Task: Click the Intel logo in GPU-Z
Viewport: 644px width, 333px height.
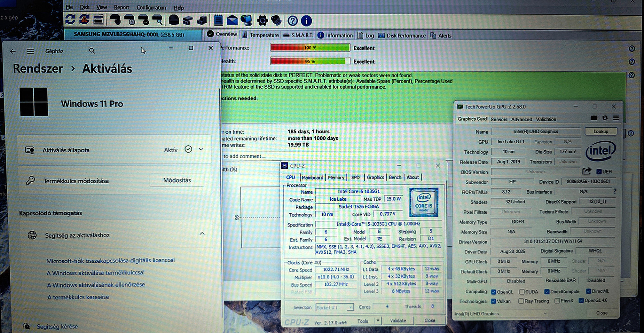Action: pos(601,151)
